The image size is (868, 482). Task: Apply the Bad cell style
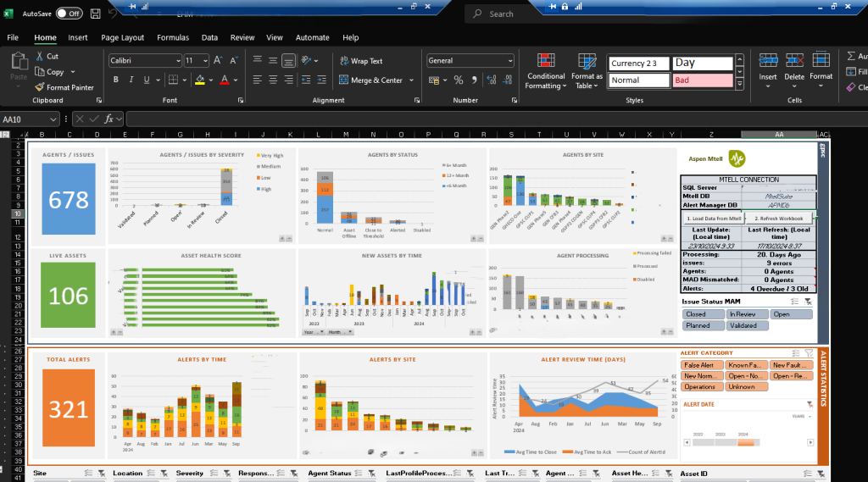[x=703, y=80]
